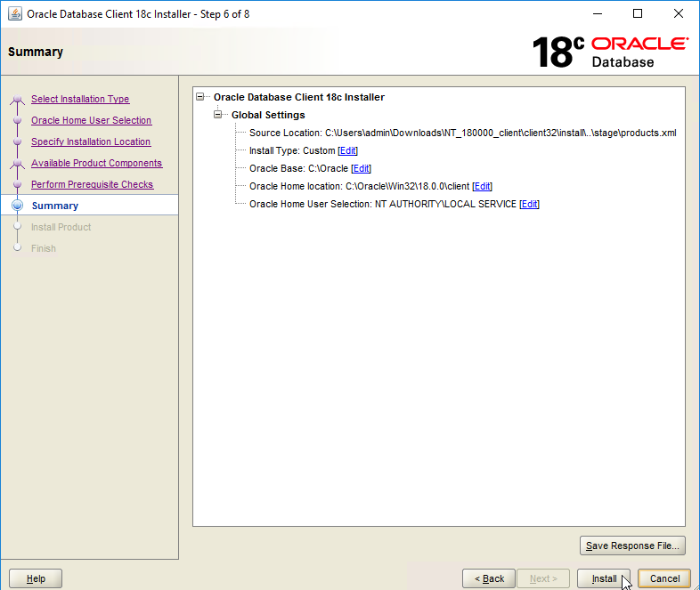The image size is (700, 590).
Task: Edit the Oracle Home location
Action: click(x=482, y=186)
